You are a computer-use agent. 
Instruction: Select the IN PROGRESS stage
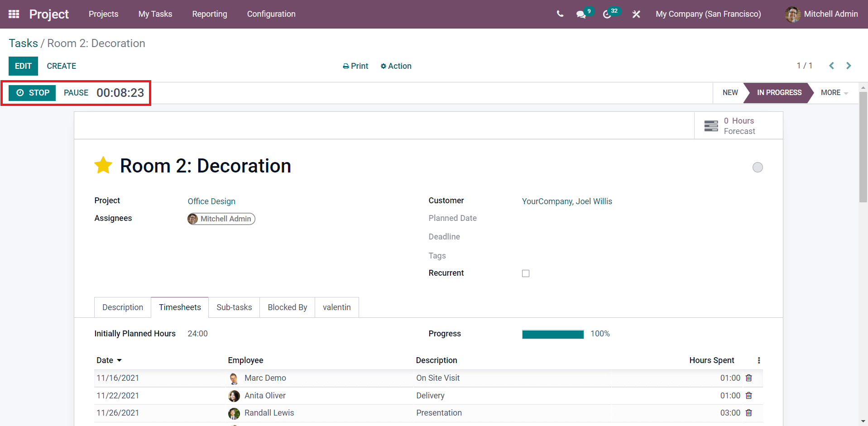point(779,92)
